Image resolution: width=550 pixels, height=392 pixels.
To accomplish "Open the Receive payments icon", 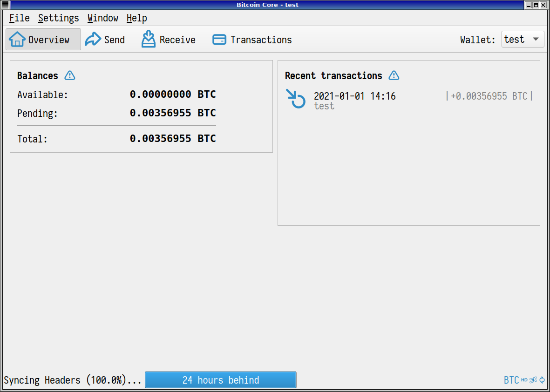I will click(149, 39).
